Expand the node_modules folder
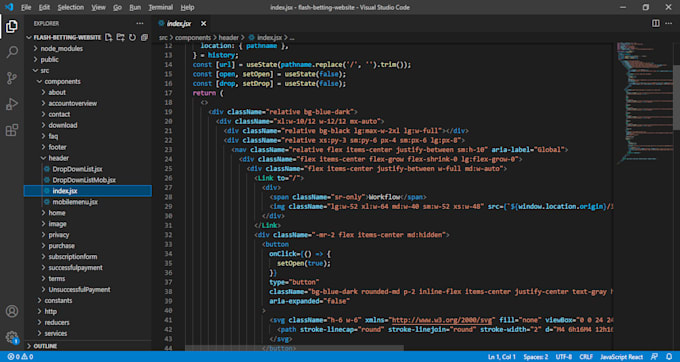The height and width of the screenshot is (362, 680). click(62, 49)
